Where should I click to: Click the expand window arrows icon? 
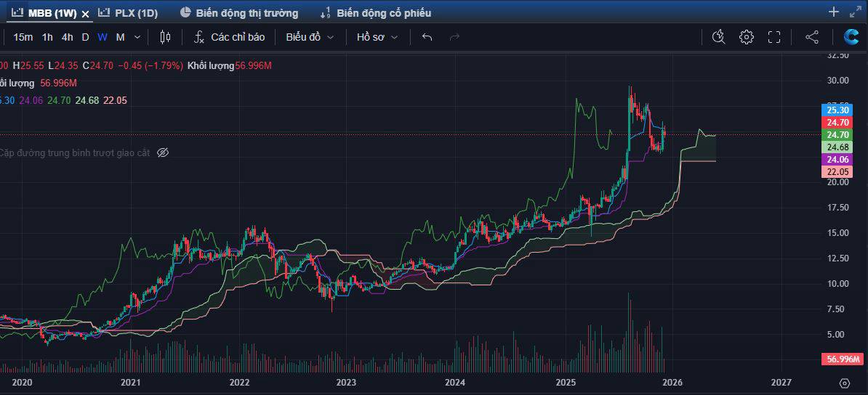854,12
